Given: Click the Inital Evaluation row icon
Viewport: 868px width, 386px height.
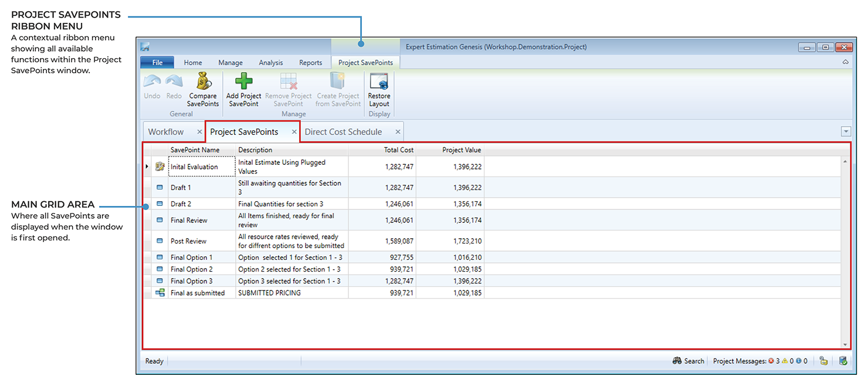Looking at the screenshot, I should [x=160, y=167].
